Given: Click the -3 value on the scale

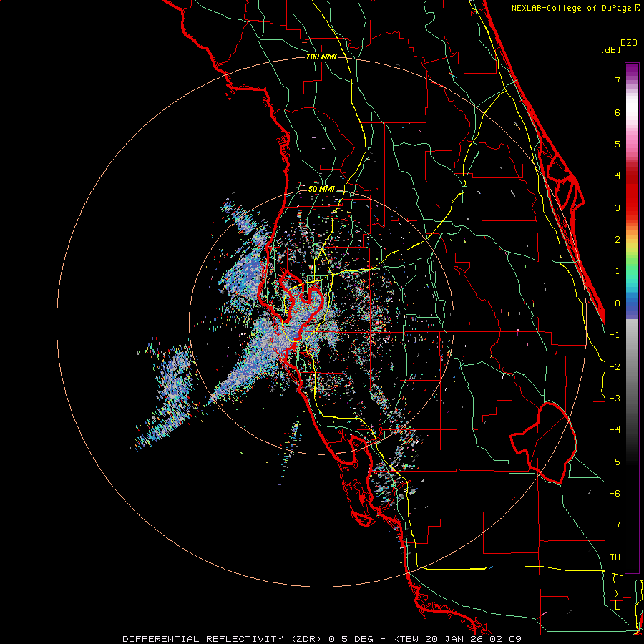Looking at the screenshot, I should [x=615, y=399].
